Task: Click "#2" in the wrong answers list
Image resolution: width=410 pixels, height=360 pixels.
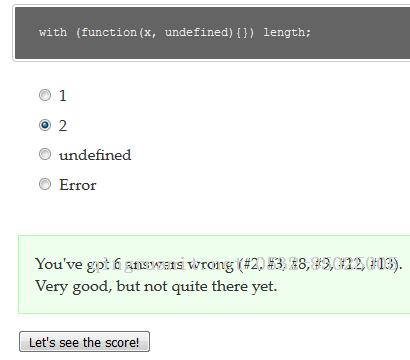Action: (x=250, y=264)
